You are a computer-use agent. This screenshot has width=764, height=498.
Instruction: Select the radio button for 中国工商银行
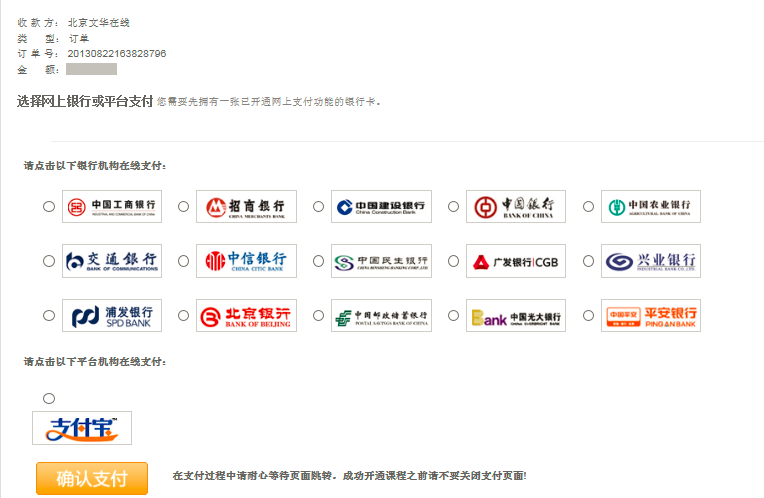tap(49, 207)
